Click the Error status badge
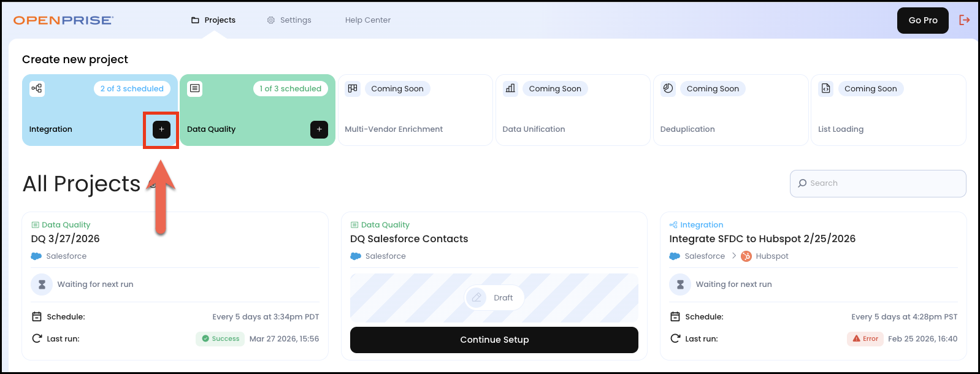This screenshot has width=980, height=374. (x=865, y=338)
